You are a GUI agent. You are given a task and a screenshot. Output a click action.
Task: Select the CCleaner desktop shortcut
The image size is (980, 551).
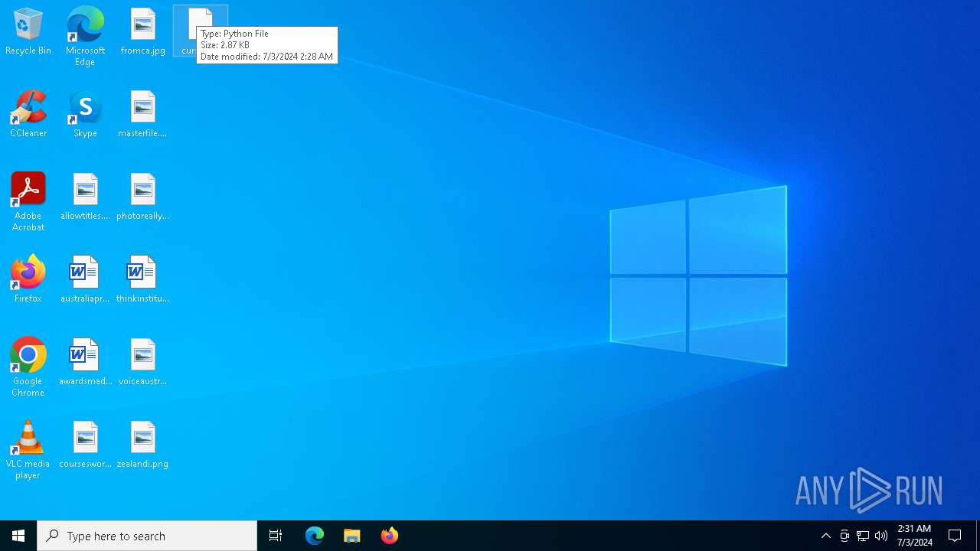point(28,114)
